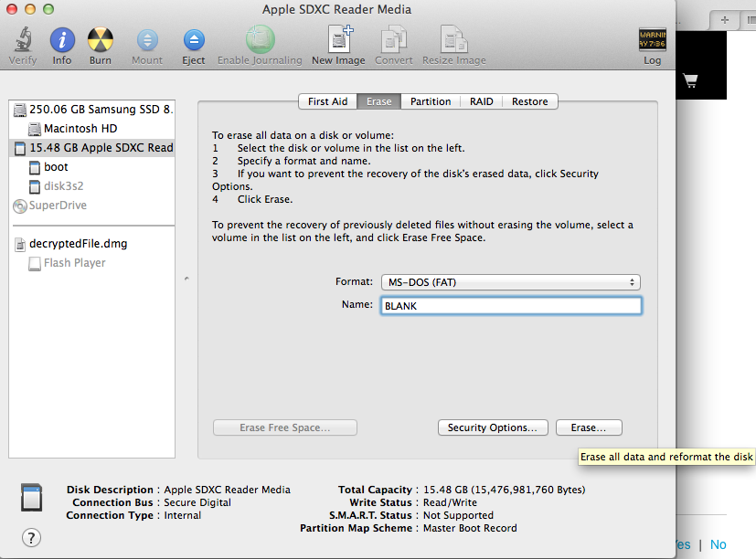
Task: Click the Read/Write status value
Action: pyautogui.click(x=450, y=502)
